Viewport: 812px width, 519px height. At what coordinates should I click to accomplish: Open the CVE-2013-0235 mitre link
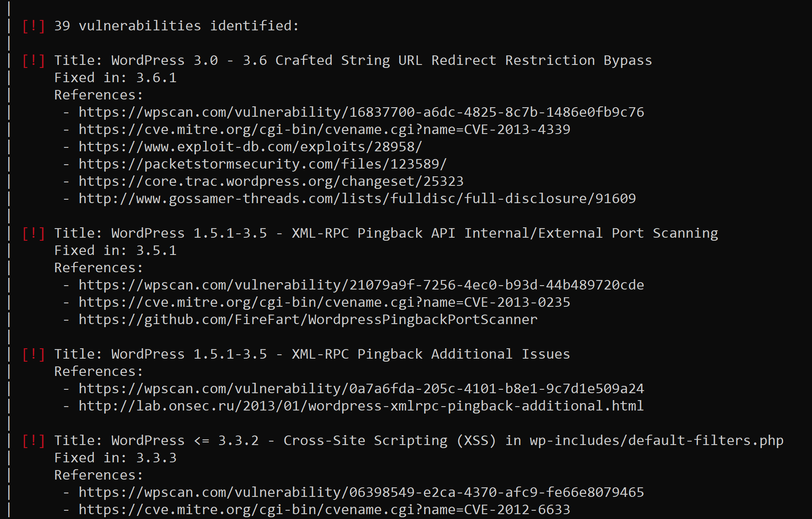324,302
